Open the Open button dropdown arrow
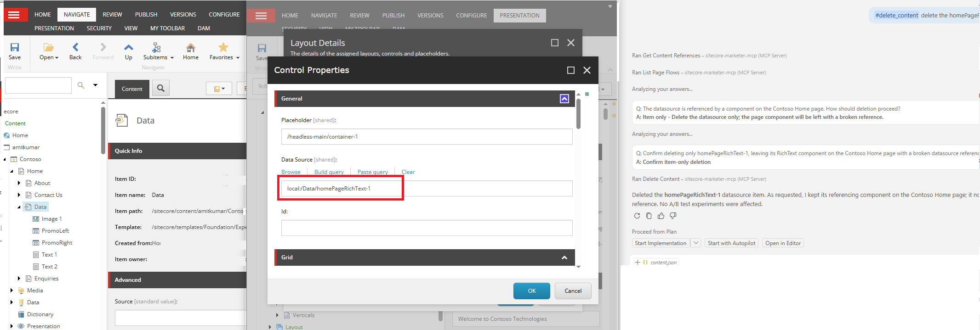This screenshot has height=330, width=980. (57, 58)
